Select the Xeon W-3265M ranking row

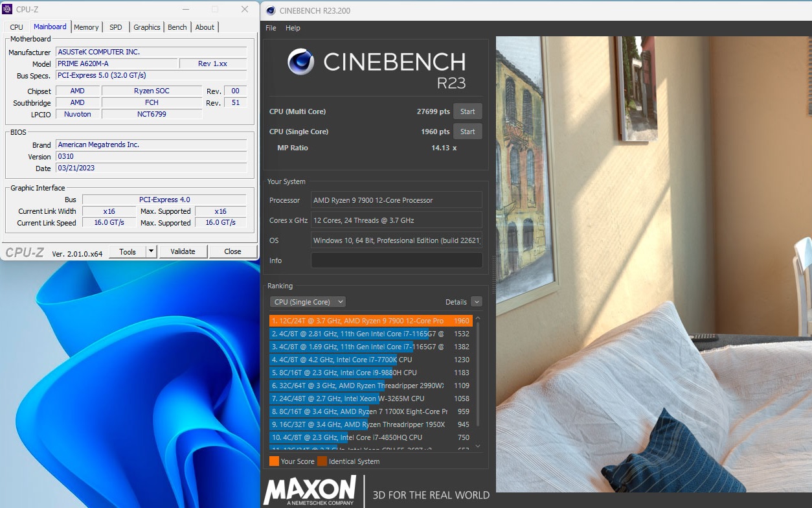pyautogui.click(x=371, y=398)
